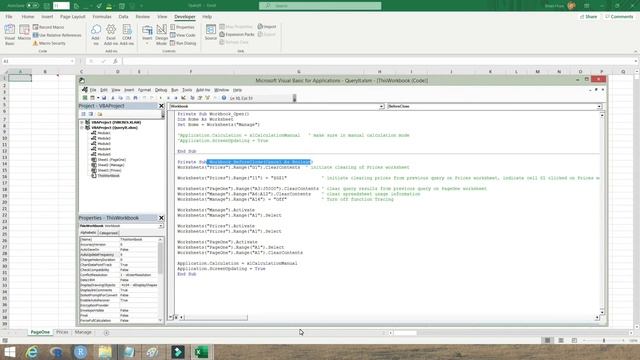640x360 pixels.
Task: Open the Name Box dropdown arrow
Action: point(72,61)
